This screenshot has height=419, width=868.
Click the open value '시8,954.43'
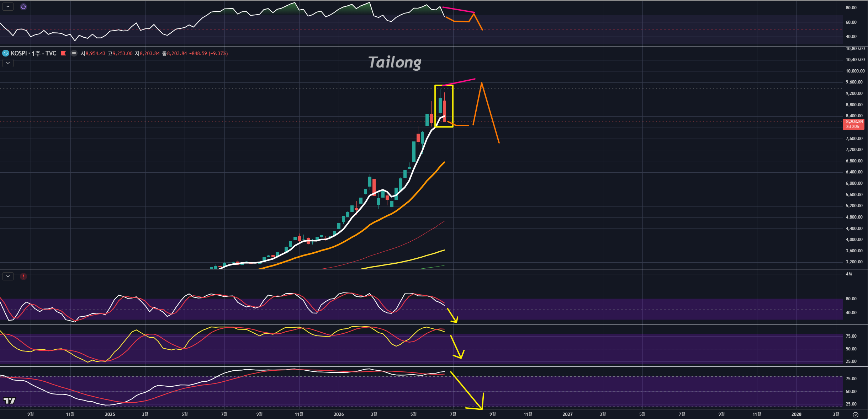93,54
